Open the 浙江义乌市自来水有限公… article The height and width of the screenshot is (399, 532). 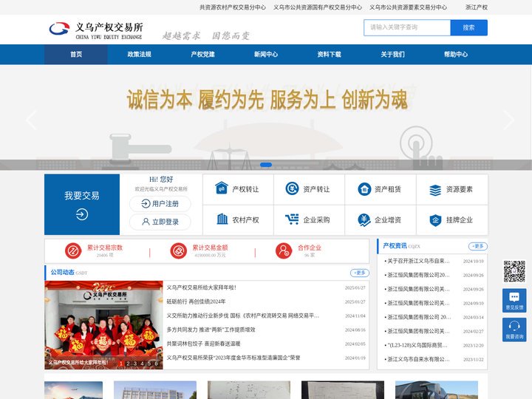click(x=418, y=359)
